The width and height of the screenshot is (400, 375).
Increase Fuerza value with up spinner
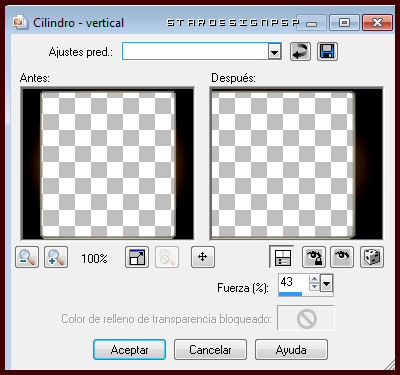click(314, 279)
